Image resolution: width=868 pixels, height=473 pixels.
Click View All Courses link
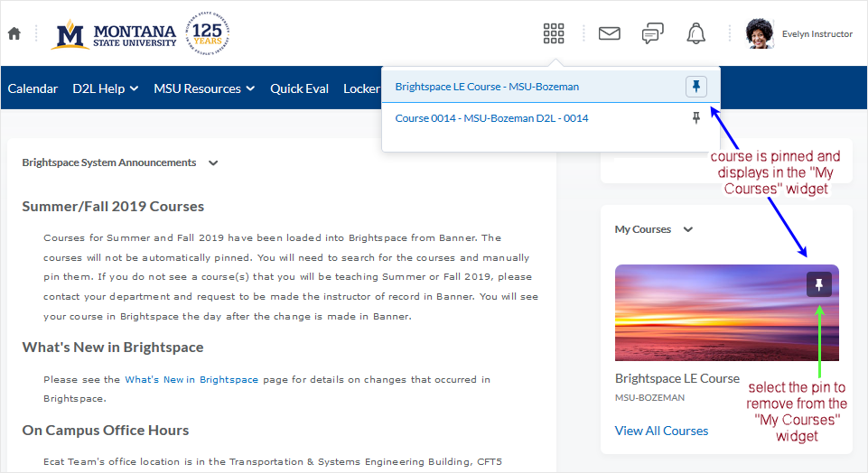661,431
